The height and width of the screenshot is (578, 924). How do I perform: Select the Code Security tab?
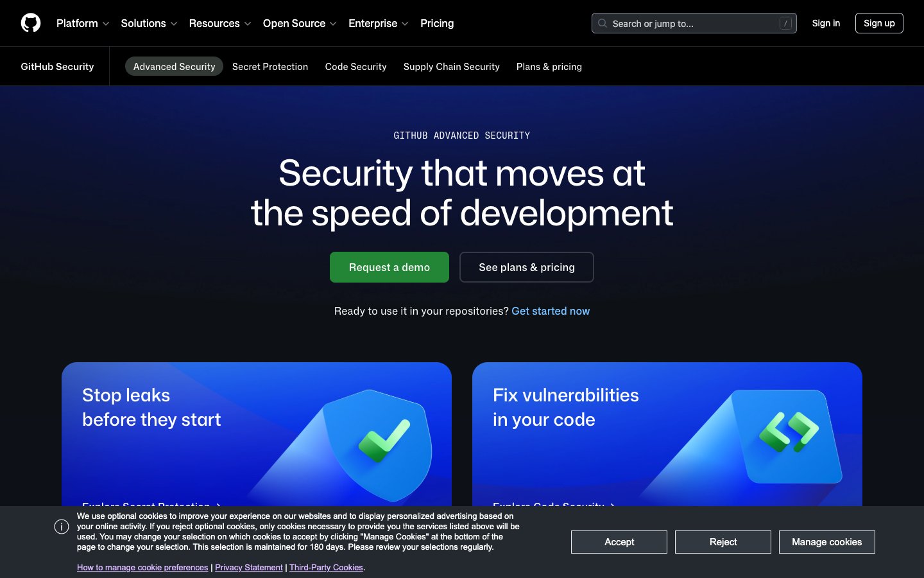355,66
